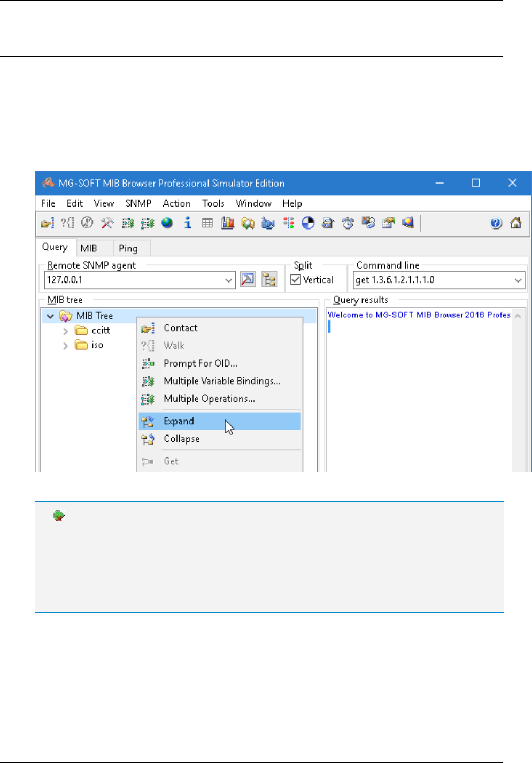Choose Expand in the context menu
The image size is (532, 763).
(x=220, y=421)
